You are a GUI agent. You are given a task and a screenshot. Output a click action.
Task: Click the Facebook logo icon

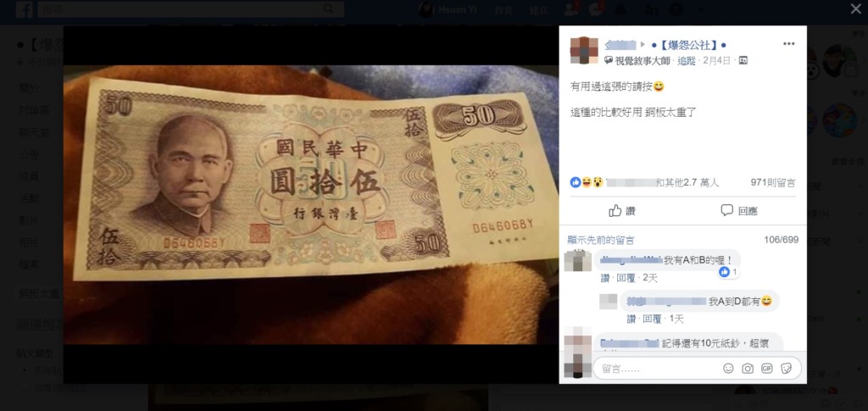pos(25,9)
